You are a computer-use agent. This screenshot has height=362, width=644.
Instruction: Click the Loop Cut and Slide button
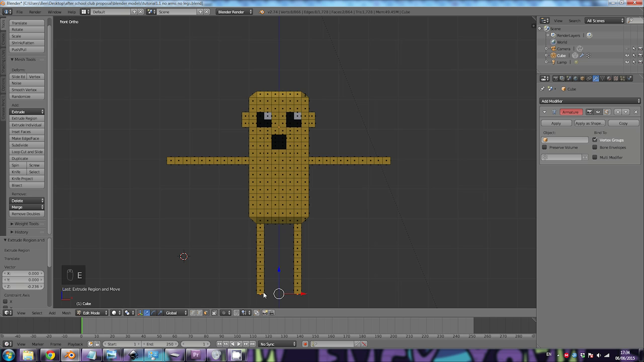tap(27, 152)
